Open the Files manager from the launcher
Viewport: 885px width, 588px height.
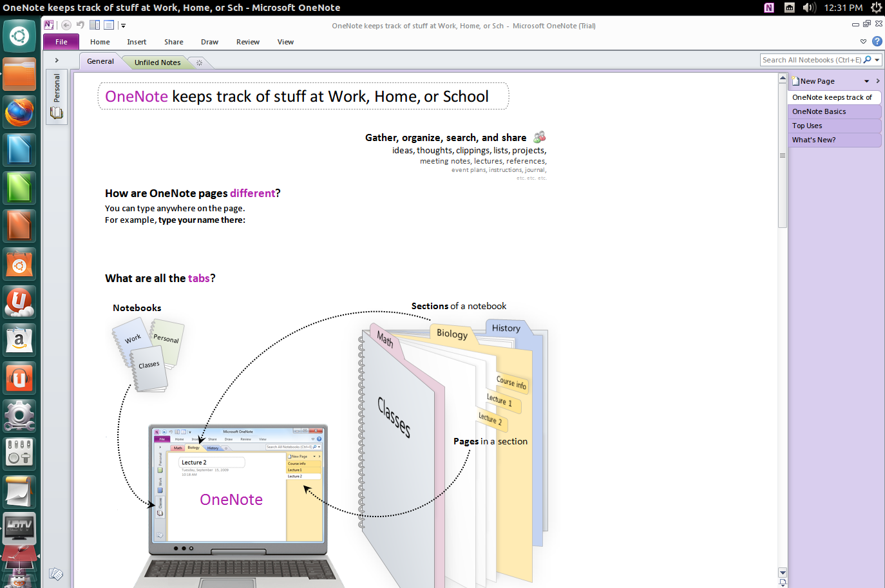[19, 74]
